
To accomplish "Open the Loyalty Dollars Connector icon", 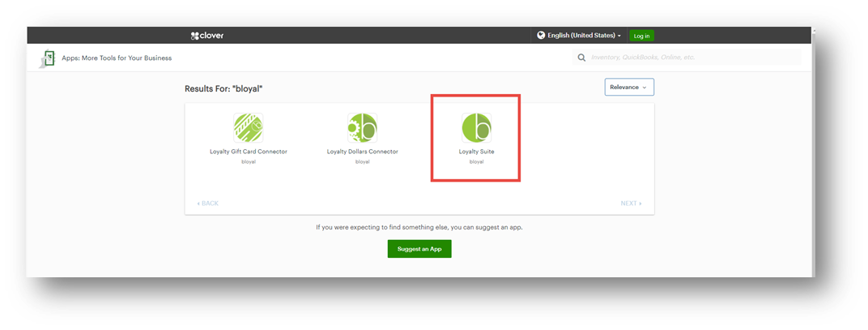I will (x=362, y=127).
